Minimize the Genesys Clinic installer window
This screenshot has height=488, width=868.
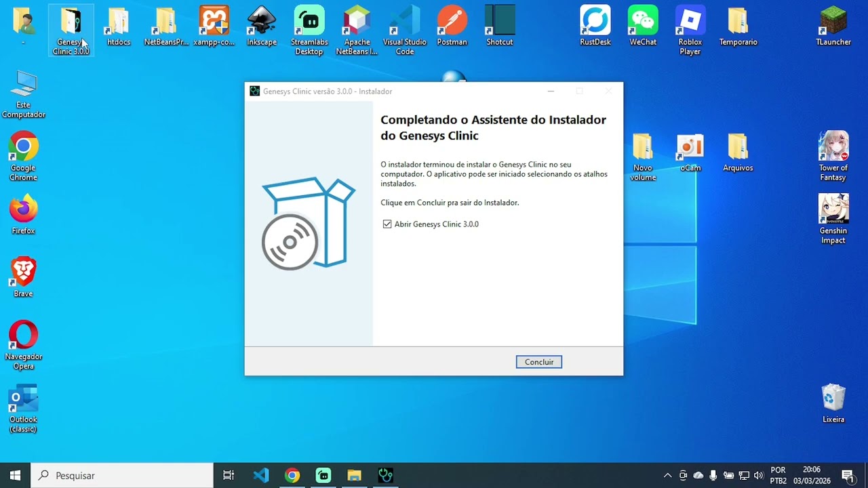coord(551,91)
